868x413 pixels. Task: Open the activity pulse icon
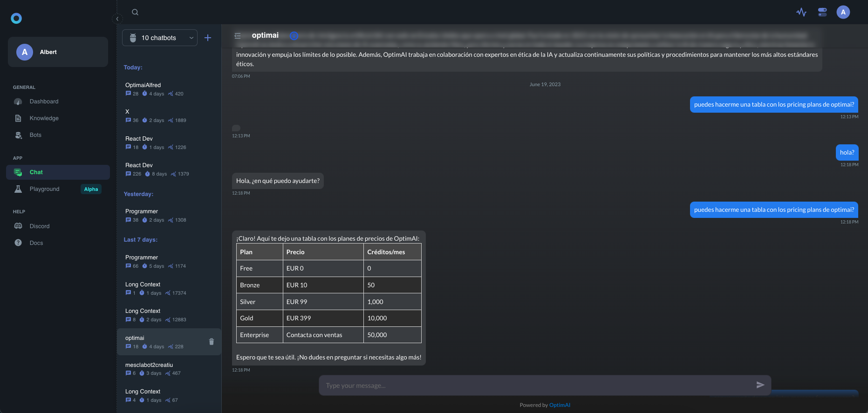point(801,12)
